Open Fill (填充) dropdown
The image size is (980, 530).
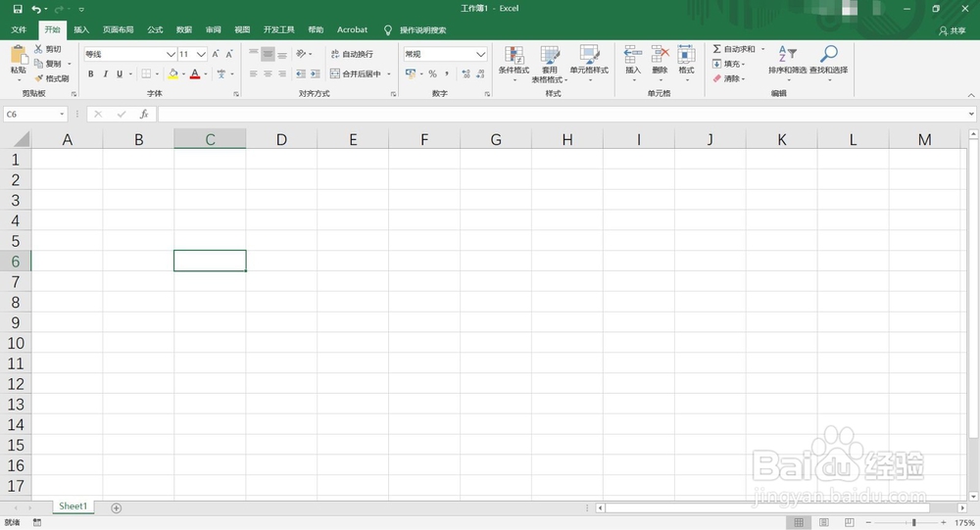729,64
